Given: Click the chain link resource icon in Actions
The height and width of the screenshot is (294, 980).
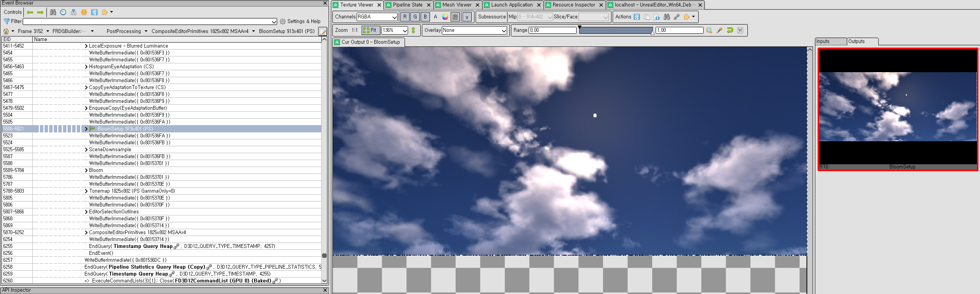Looking at the screenshot, I should (677, 17).
